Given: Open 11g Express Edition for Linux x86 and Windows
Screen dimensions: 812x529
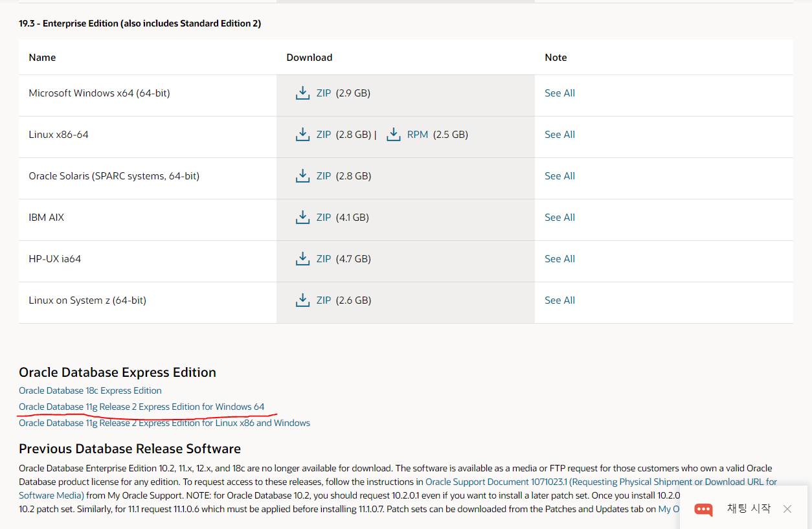Looking at the screenshot, I should click(x=164, y=423).
